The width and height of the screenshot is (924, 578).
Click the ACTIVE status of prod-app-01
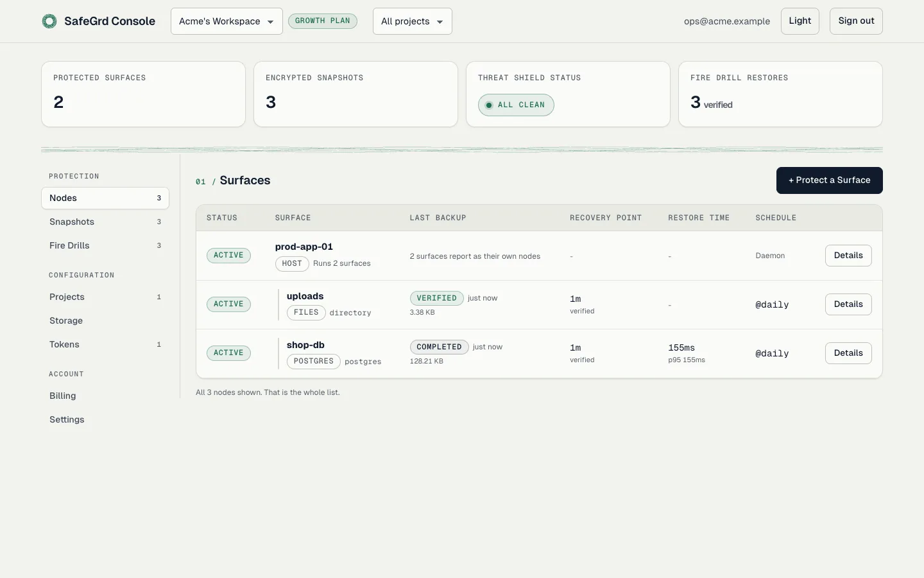(x=228, y=256)
